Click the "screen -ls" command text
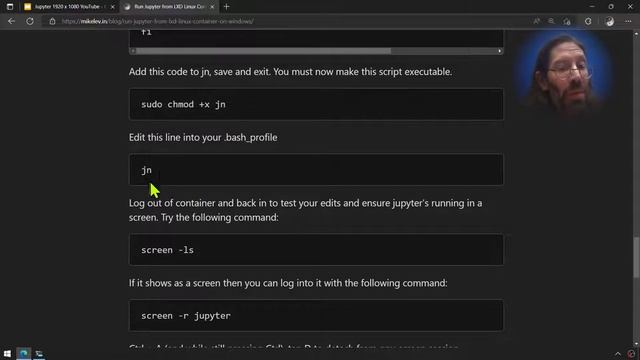This screenshot has height=360, width=640. [x=167, y=250]
